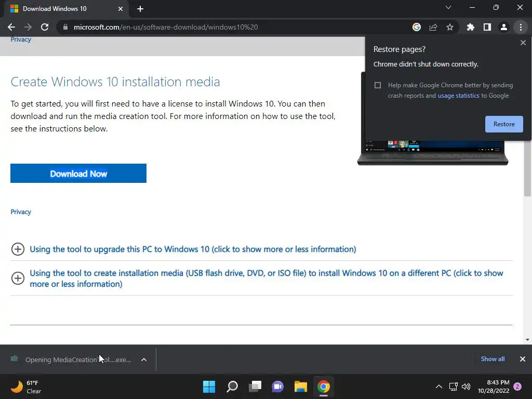Open the volume tray icon
The image size is (532, 399).
(466, 387)
